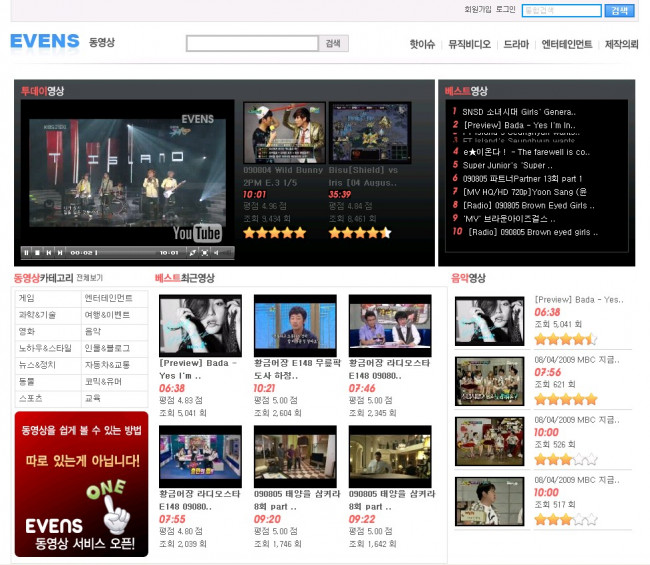
Task: Open best list item 파트너Partner 13회 part 1
Action: coord(522,179)
